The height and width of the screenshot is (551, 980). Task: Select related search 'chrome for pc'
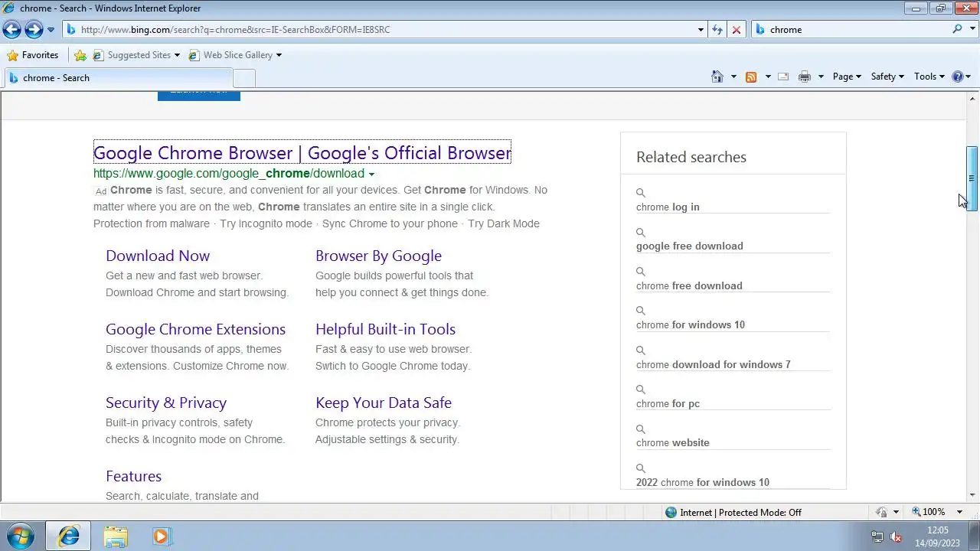pos(668,404)
